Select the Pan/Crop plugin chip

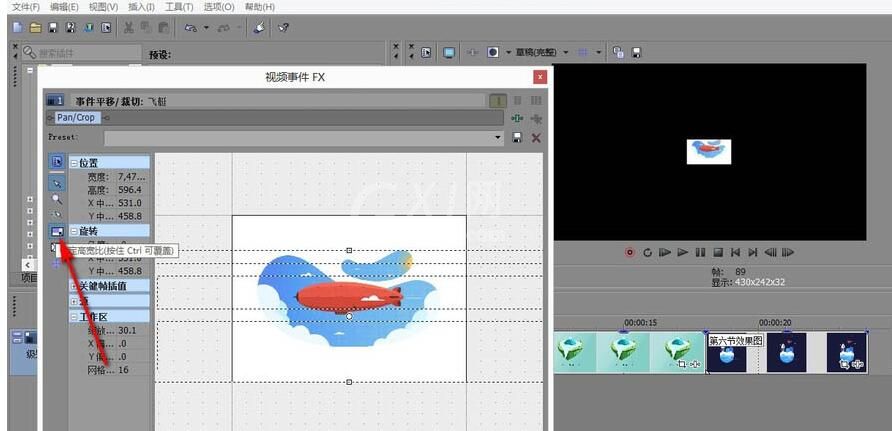click(76, 118)
